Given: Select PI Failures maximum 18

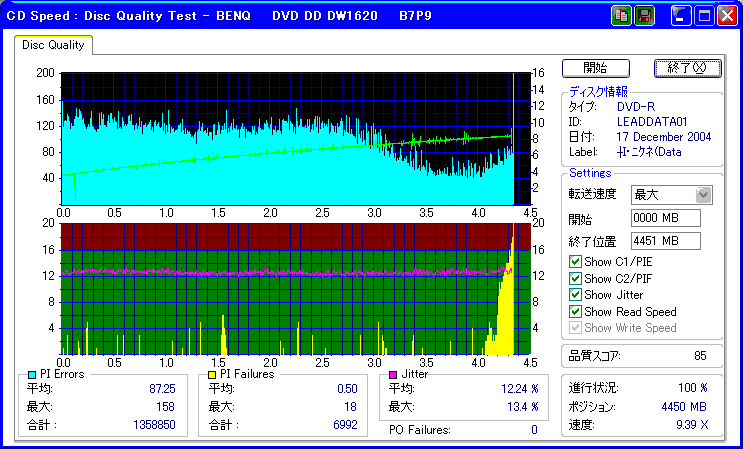Looking at the screenshot, I should [x=351, y=407].
